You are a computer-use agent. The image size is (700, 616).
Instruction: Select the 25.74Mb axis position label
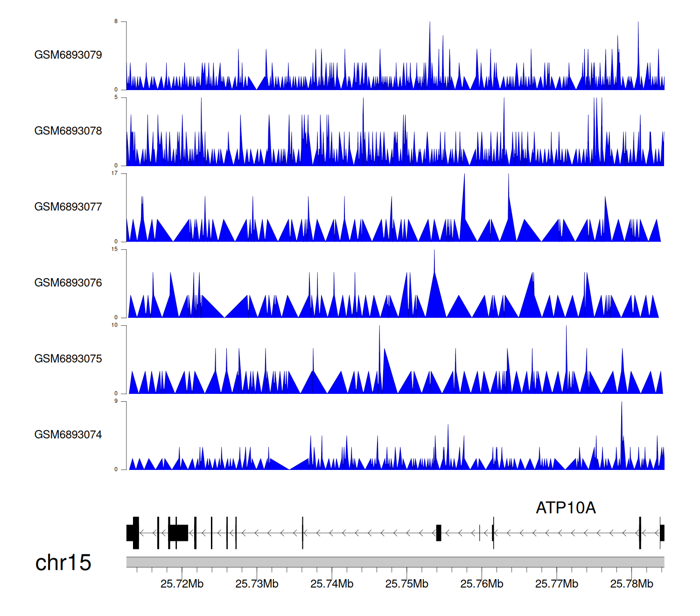[332, 584]
